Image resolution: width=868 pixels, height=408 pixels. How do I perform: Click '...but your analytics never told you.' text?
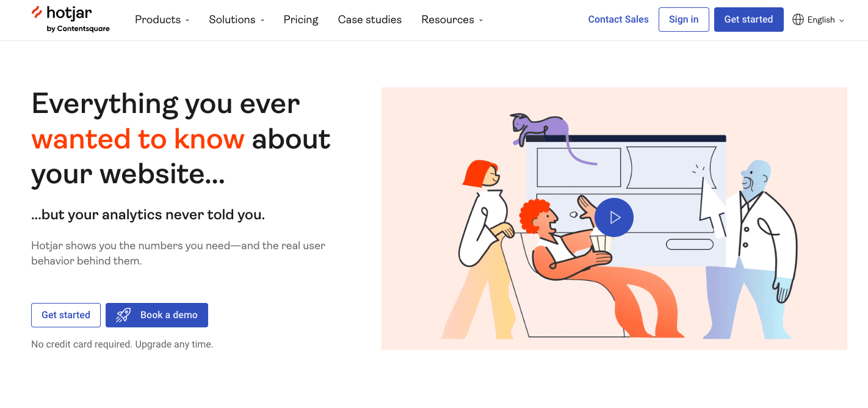(148, 215)
